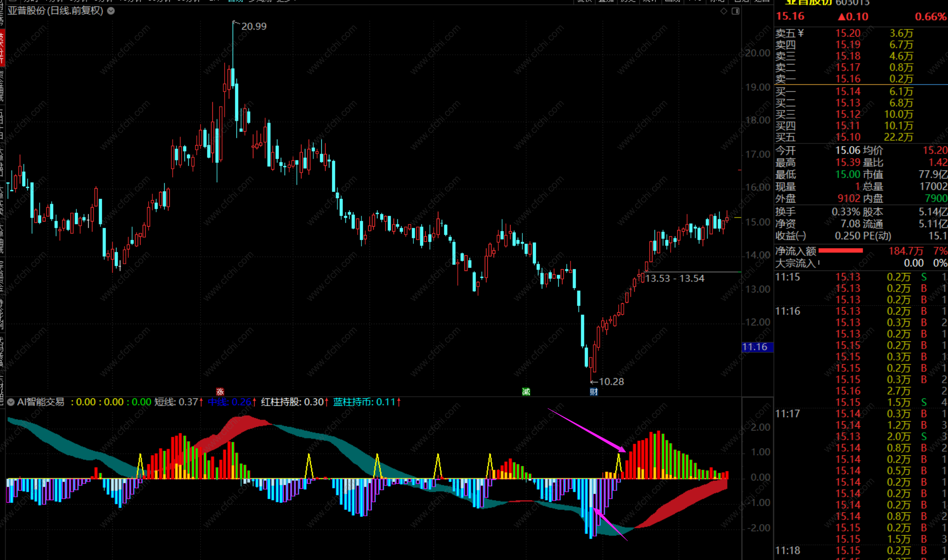This screenshot has height=560, width=948.
Task: Click the diamond icon above the chart
Action: (724, 11)
